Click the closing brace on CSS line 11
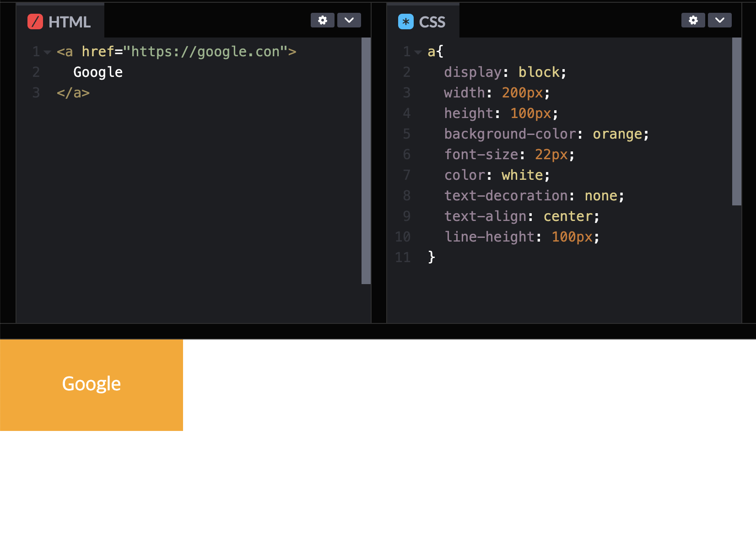 tap(432, 257)
